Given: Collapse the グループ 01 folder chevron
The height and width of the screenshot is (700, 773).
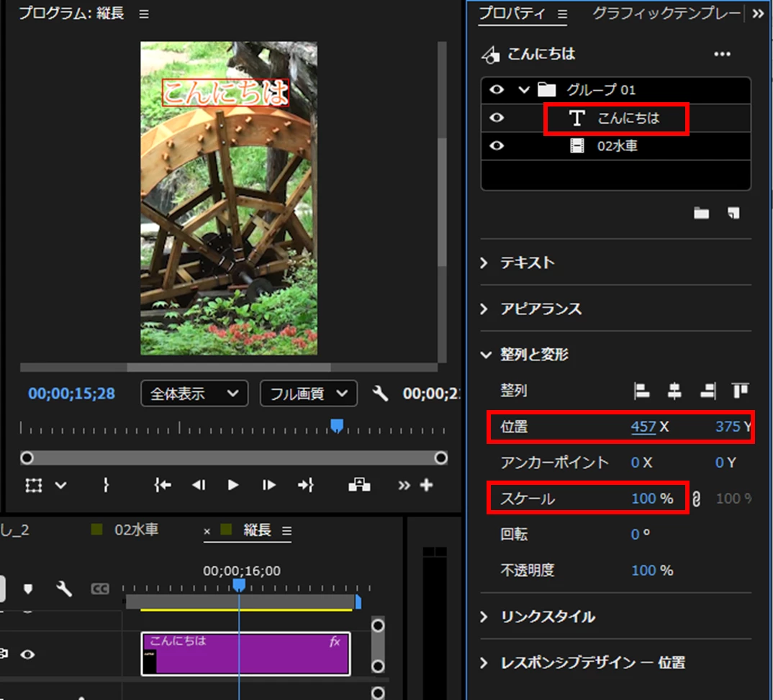Looking at the screenshot, I should 524,90.
